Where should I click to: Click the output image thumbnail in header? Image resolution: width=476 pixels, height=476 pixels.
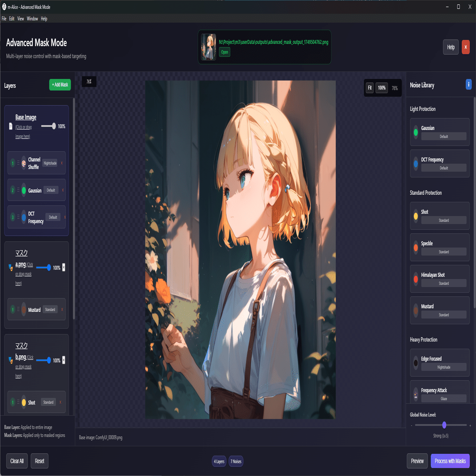tap(208, 47)
